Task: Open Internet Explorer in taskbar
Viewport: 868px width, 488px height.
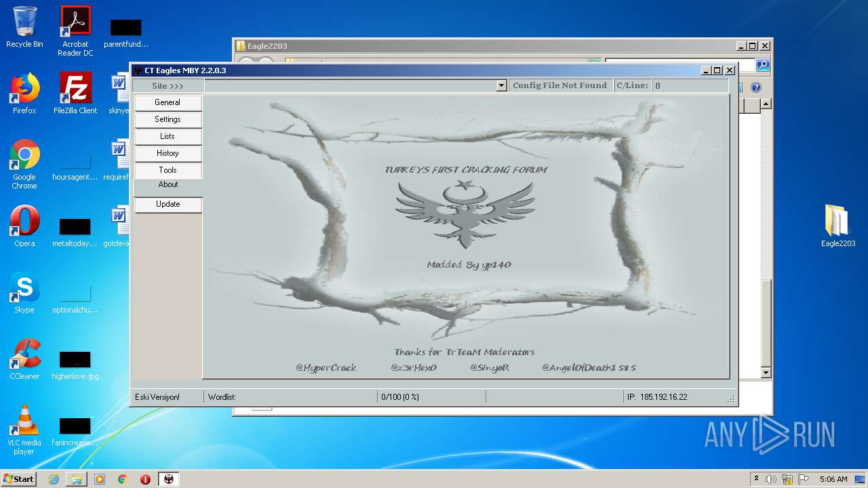Action: (54, 479)
